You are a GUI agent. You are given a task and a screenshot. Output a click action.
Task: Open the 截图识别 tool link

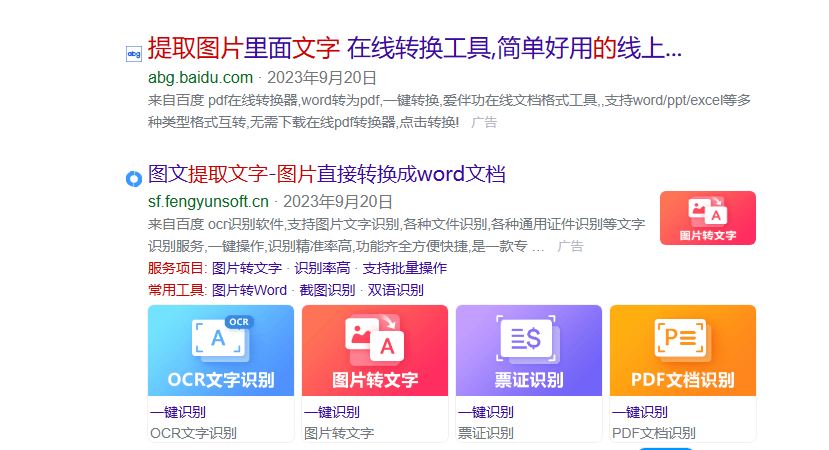coord(327,290)
